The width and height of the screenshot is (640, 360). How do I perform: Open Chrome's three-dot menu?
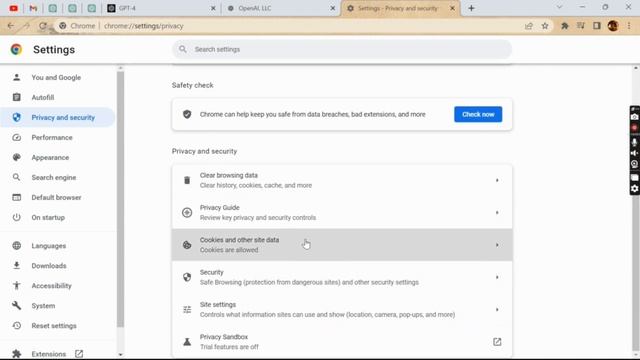629,26
